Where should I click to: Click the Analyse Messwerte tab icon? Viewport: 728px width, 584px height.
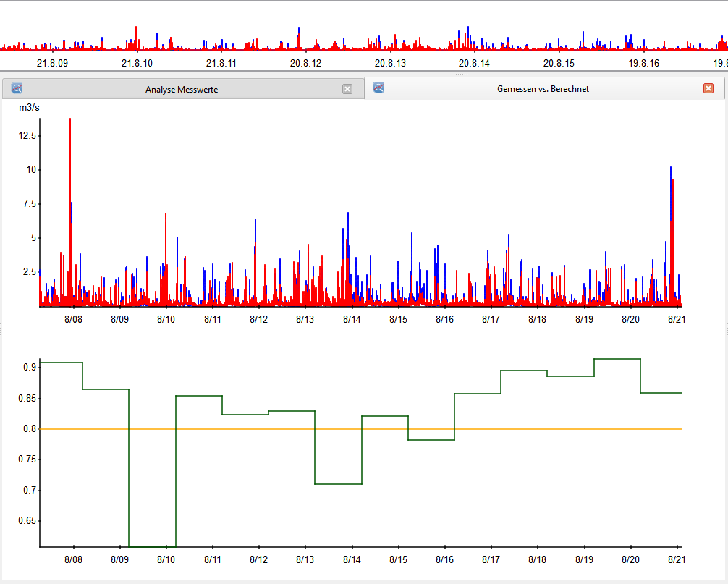pos(17,89)
